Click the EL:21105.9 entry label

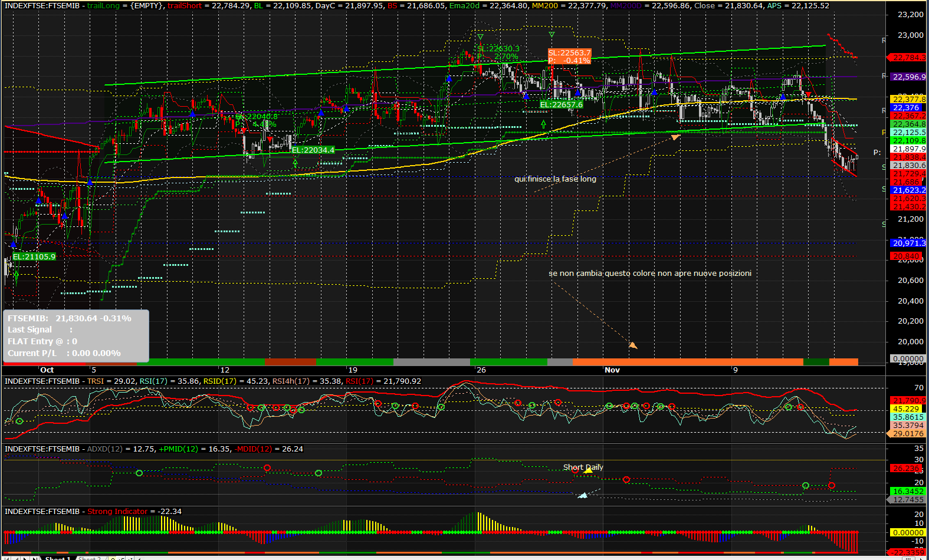[34, 256]
